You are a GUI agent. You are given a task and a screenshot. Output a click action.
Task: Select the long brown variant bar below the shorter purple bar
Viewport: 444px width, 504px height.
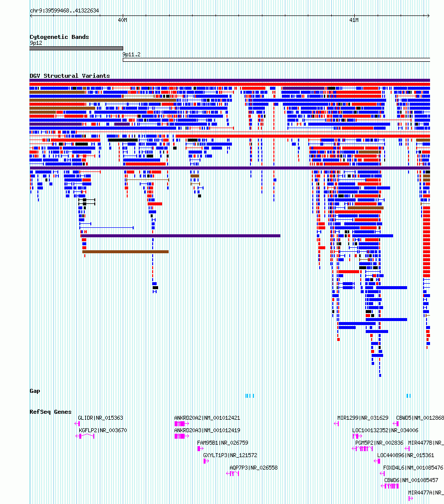[x=126, y=252]
